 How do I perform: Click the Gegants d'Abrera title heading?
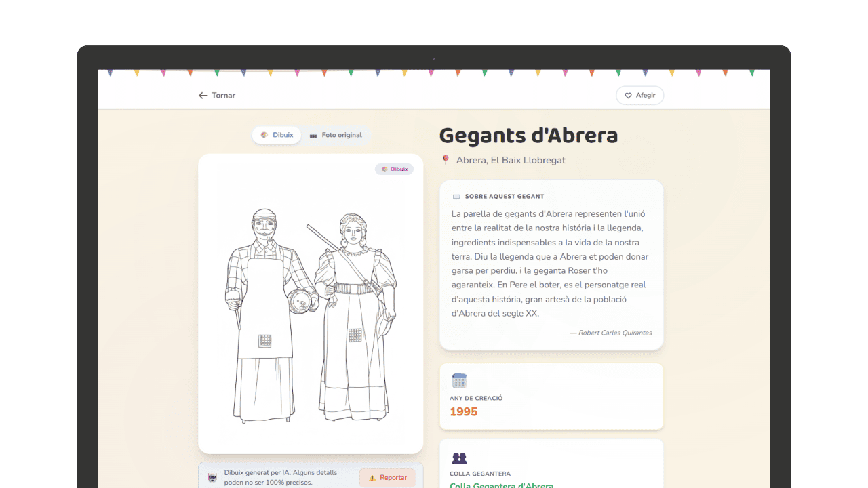pyautogui.click(x=529, y=136)
